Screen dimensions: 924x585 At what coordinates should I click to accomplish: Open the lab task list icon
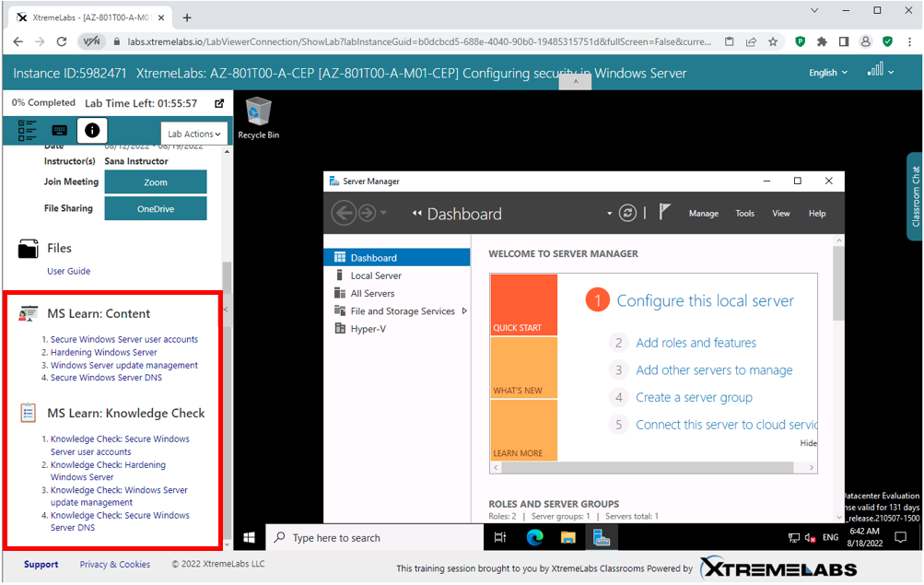27,130
